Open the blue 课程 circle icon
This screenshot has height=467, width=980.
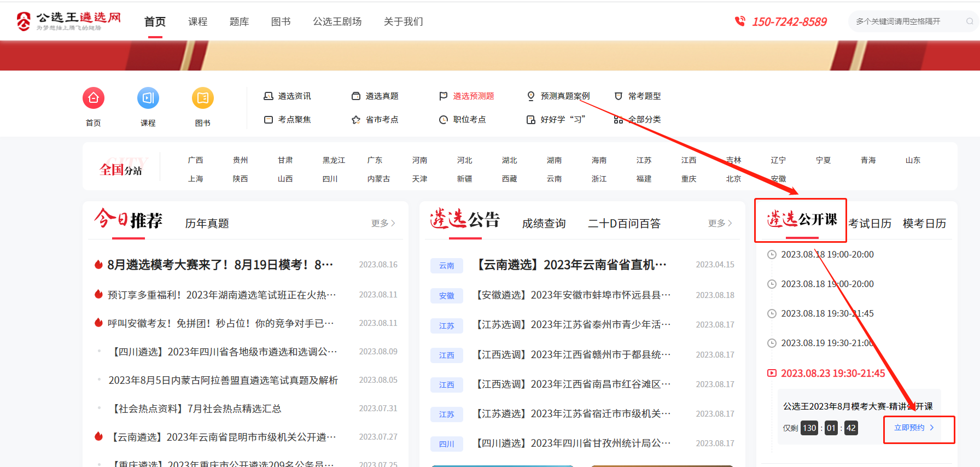coord(148,98)
